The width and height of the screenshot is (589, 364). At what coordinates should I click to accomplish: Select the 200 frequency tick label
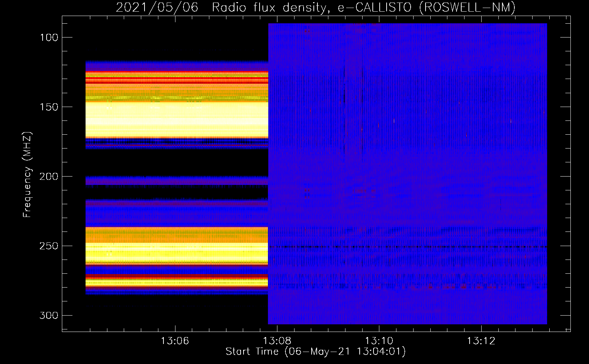pos(49,177)
